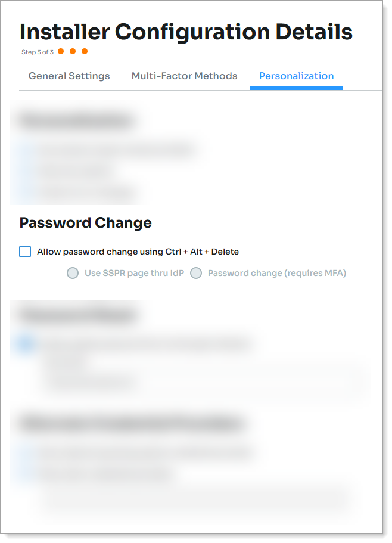Image resolution: width=392 pixels, height=543 pixels.
Task: Click the Password Change section heading
Action: click(85, 223)
